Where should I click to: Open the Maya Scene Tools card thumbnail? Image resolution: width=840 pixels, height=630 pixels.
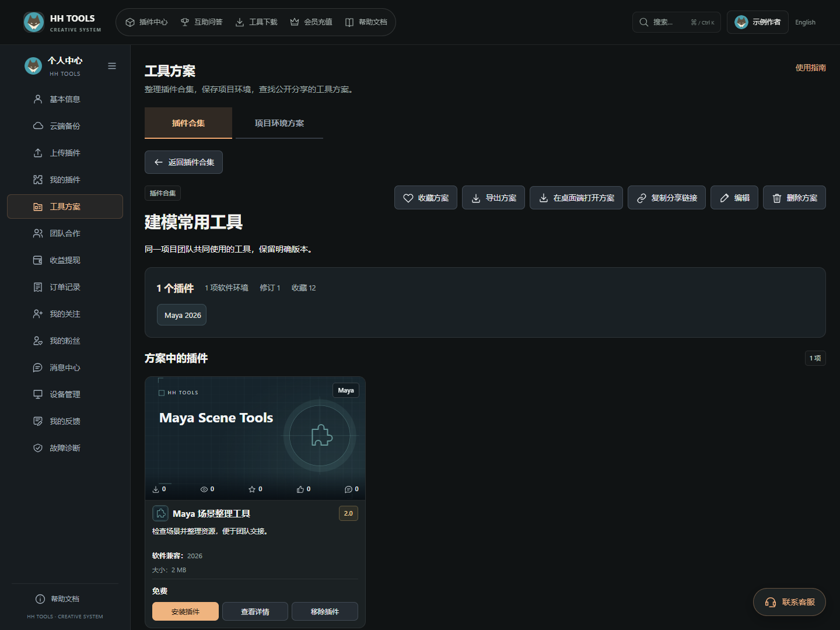(256, 438)
